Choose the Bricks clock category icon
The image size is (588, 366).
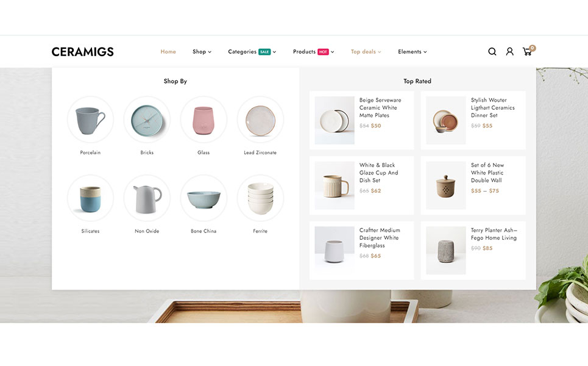coord(147,120)
